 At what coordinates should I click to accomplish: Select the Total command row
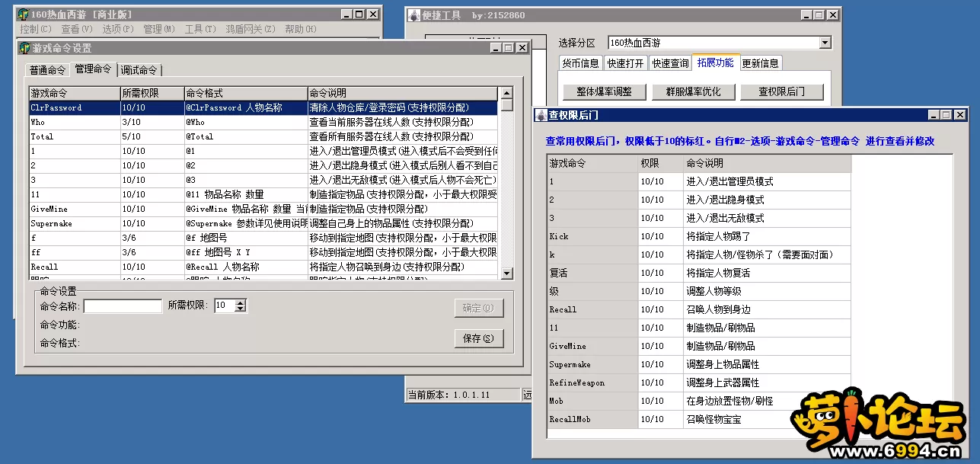click(x=264, y=136)
